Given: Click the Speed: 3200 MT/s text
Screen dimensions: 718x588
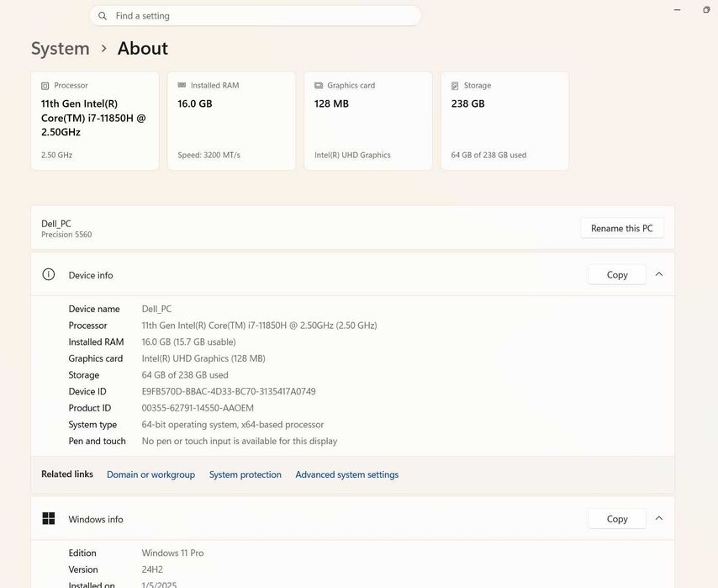Looking at the screenshot, I should [x=209, y=156].
